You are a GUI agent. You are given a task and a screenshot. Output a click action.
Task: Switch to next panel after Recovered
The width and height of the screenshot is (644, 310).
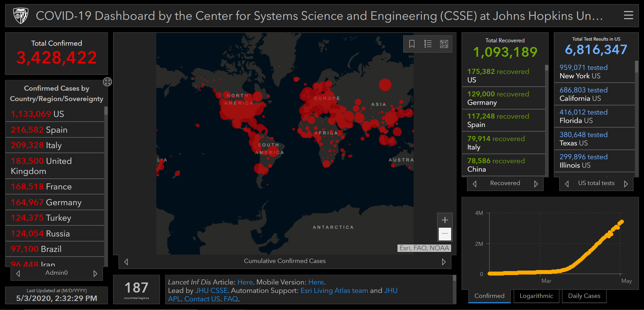pyautogui.click(x=536, y=184)
